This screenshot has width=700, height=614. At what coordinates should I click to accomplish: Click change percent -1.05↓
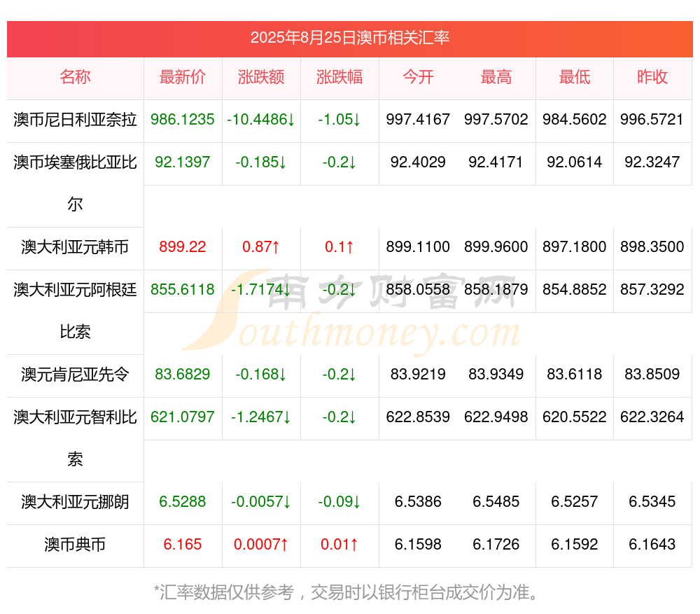(x=339, y=120)
